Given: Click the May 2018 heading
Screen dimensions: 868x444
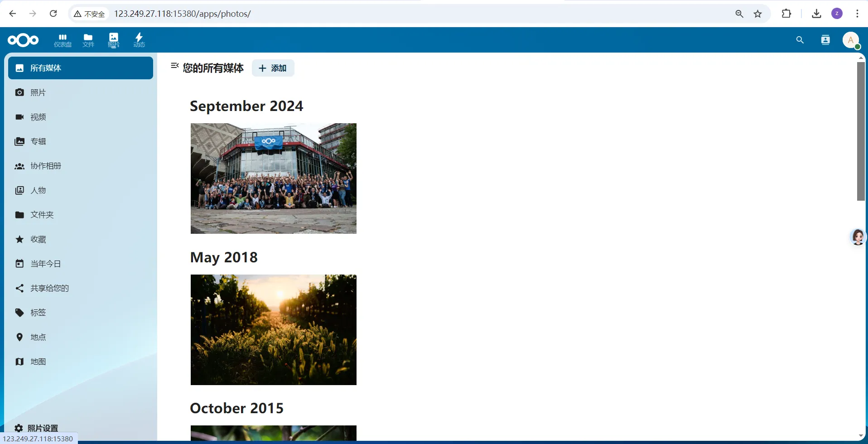Looking at the screenshot, I should click(224, 257).
